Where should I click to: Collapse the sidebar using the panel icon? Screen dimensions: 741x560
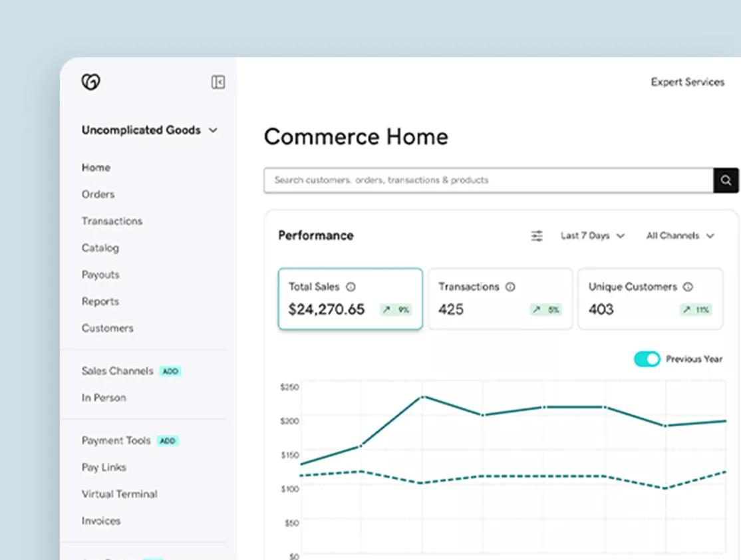point(218,82)
